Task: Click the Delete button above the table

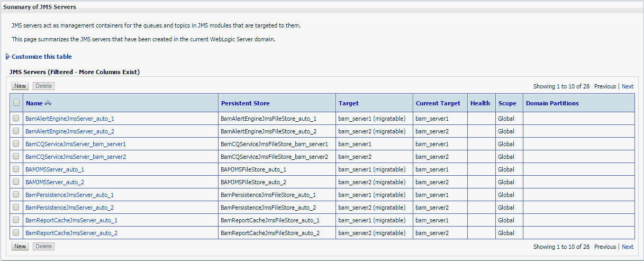Action: tap(43, 86)
